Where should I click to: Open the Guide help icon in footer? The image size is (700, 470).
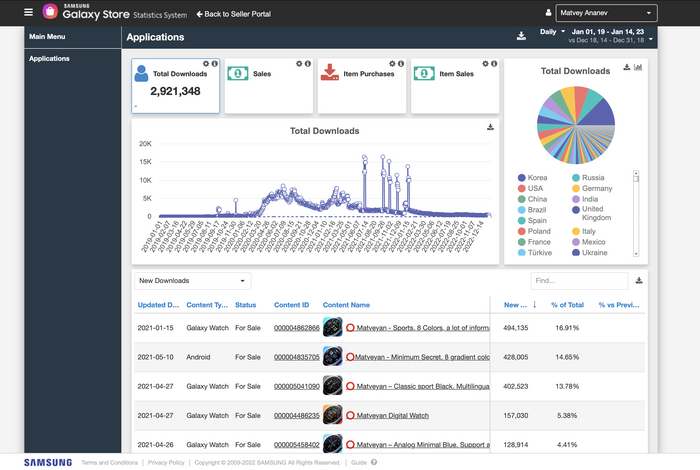point(374,462)
